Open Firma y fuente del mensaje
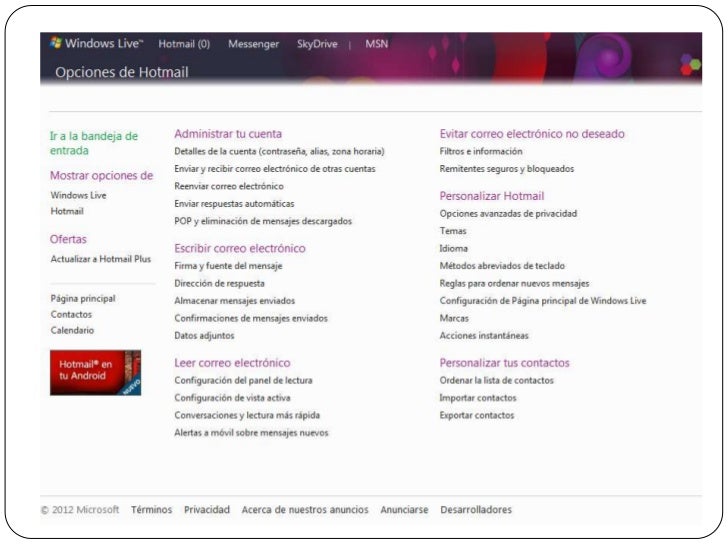Screen dimensions: 728x546 tap(228, 266)
